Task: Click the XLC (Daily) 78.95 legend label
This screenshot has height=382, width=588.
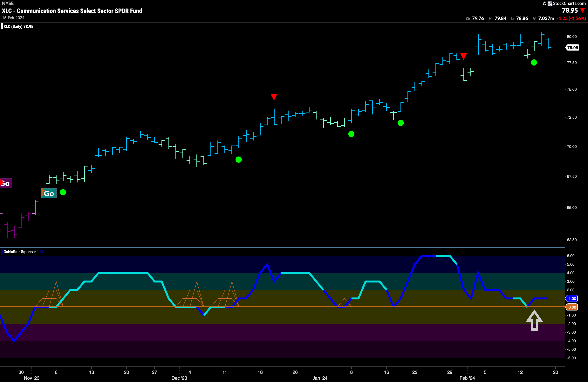Action: coord(18,26)
